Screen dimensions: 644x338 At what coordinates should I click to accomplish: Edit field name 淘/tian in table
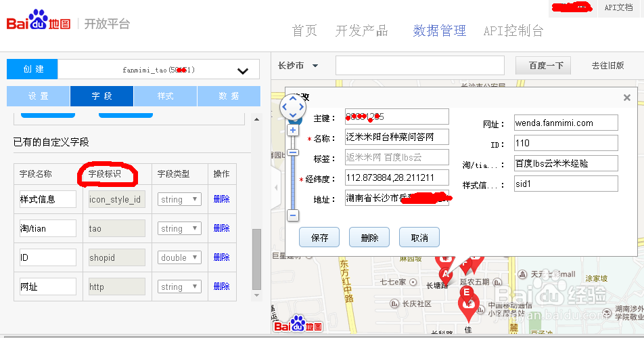point(47,229)
